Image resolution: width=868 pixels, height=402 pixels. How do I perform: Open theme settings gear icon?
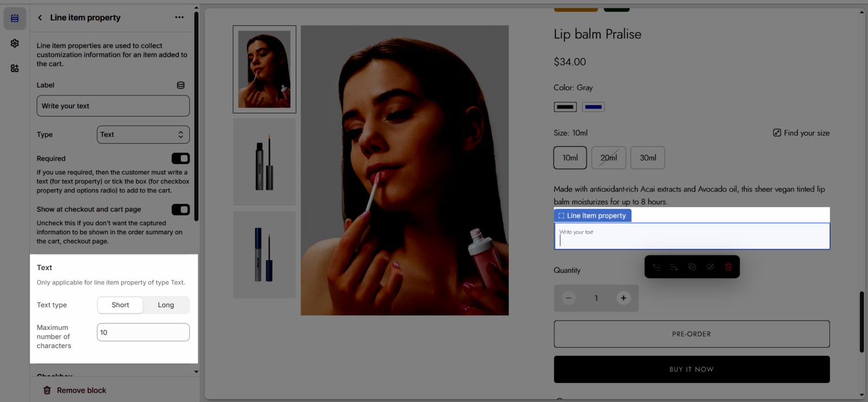click(x=15, y=43)
